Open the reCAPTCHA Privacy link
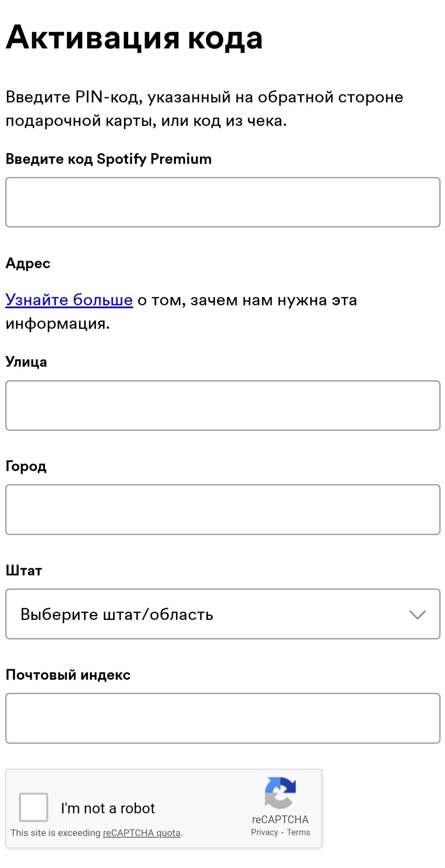This screenshot has width=445, height=868. [265, 832]
